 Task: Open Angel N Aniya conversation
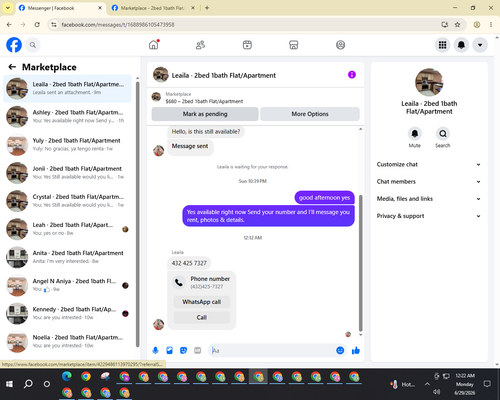click(x=67, y=285)
